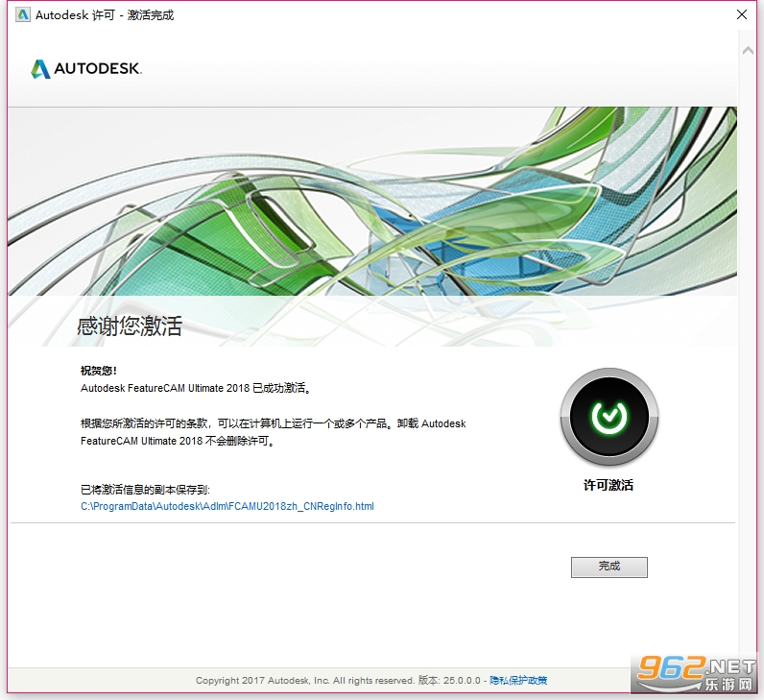764x700 pixels.
Task: Click the 已将激活信息的副本保存到 label
Action: click(145, 490)
